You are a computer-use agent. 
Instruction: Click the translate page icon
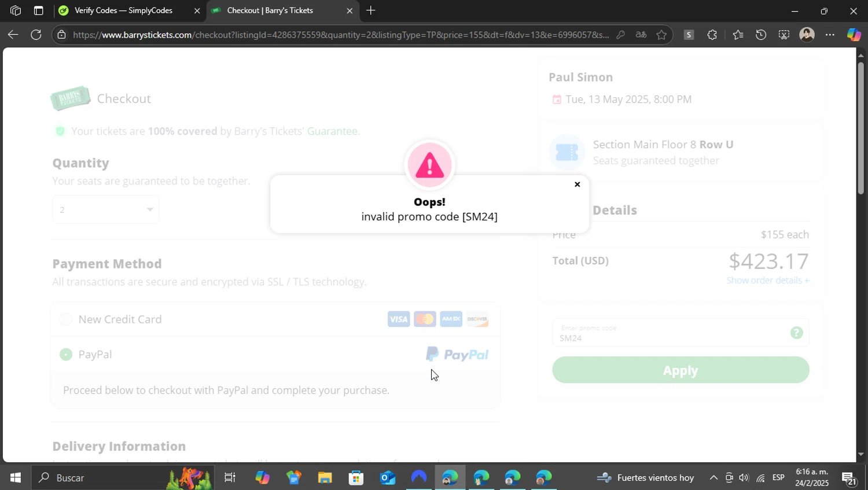coord(641,35)
